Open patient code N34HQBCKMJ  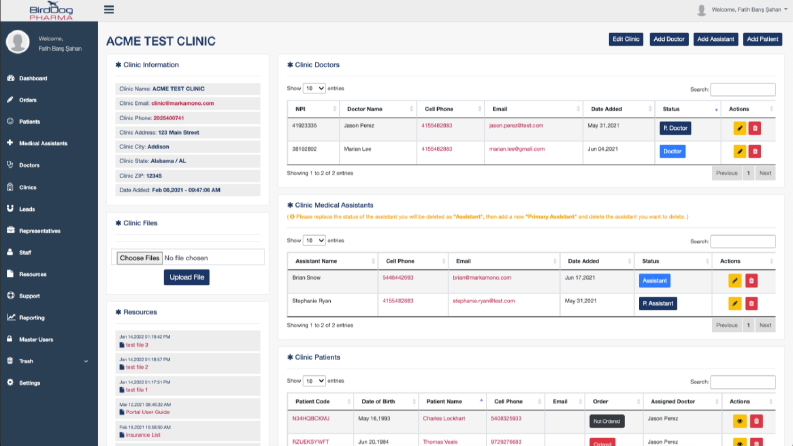[311, 419]
